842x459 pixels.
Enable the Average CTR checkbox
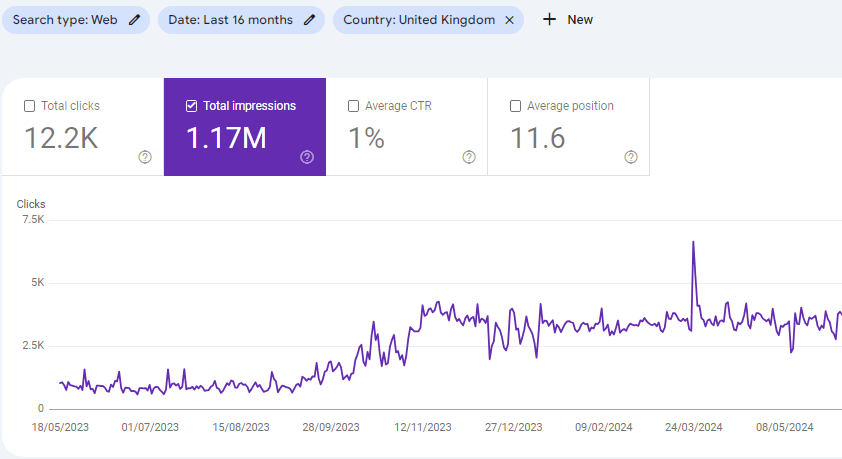tap(353, 106)
